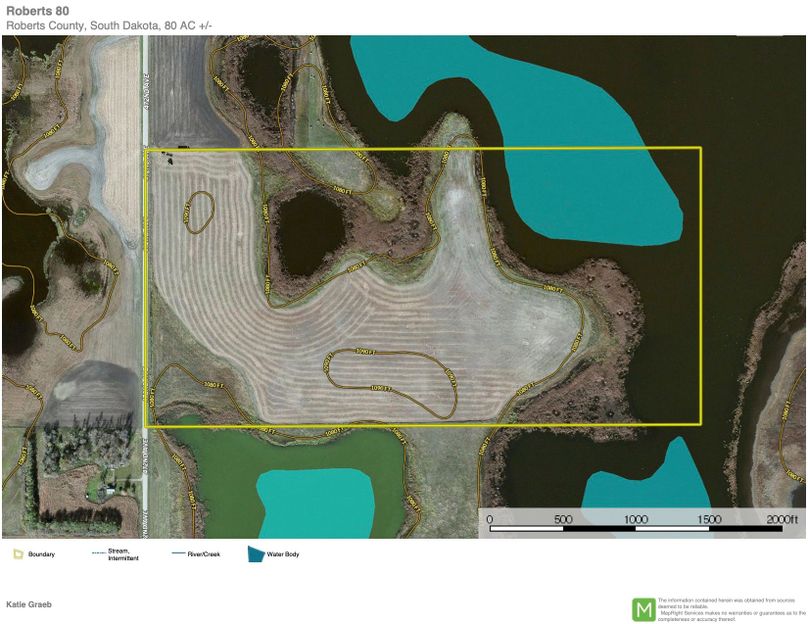Select the large oval 1090 FT contour loop

pos(392,381)
